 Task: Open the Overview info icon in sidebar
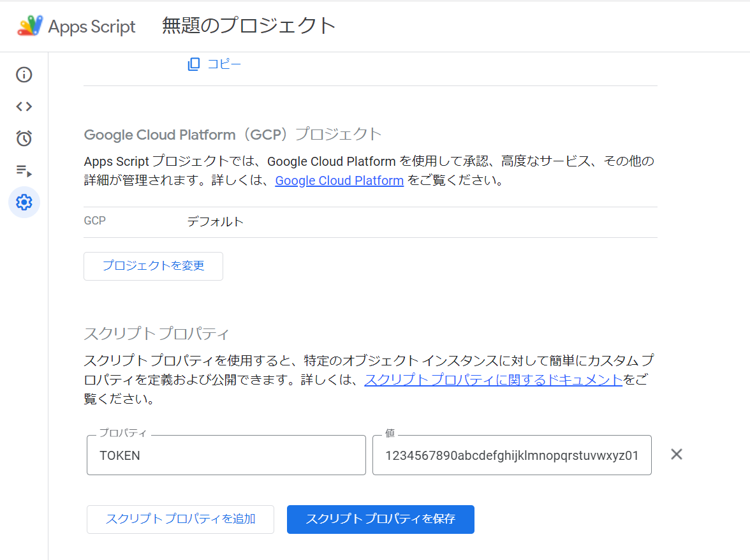point(24,75)
